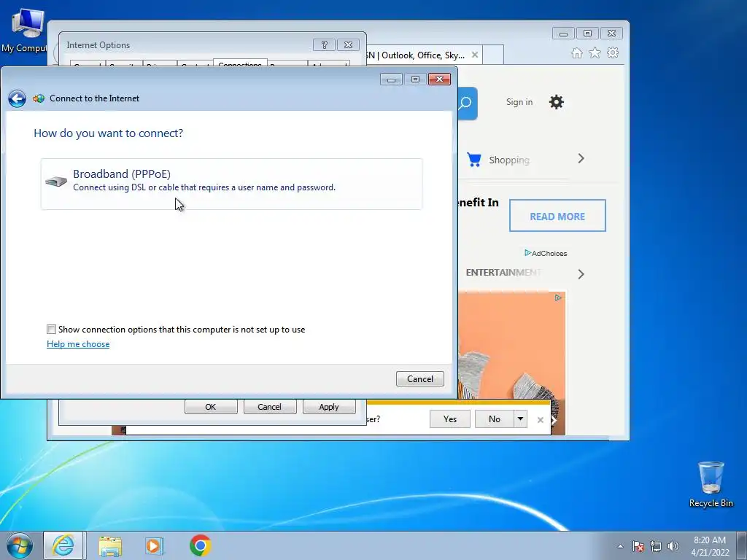Click the broadband modem icon

pos(56,181)
